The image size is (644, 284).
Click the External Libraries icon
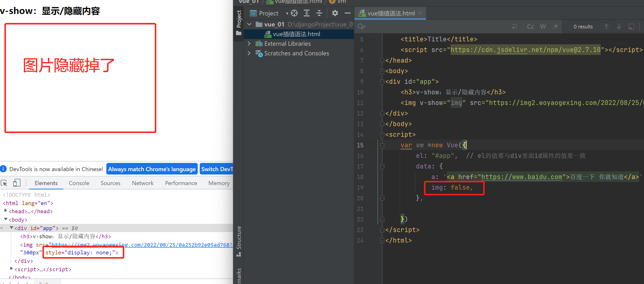coord(259,44)
